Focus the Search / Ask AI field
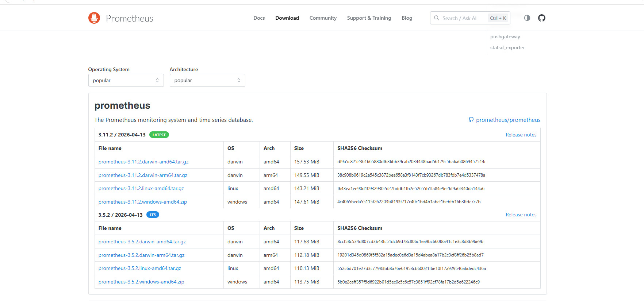Image resolution: width=644 pixels, height=301 pixels. pyautogui.click(x=470, y=18)
